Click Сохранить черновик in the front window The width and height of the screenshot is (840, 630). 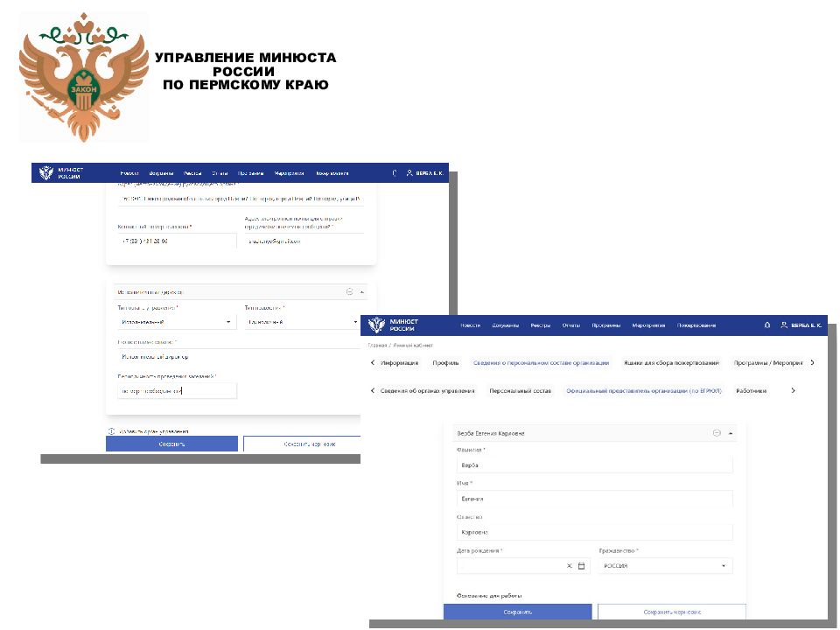click(x=672, y=612)
